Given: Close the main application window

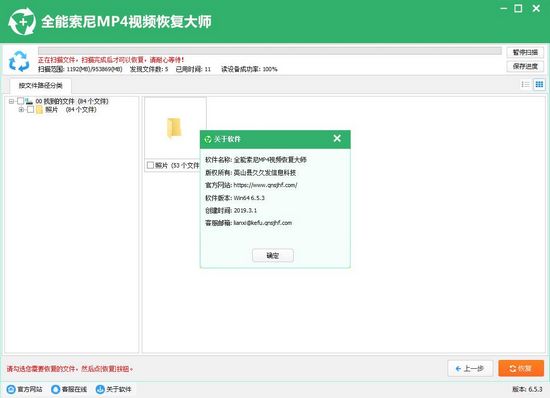Looking at the screenshot, I should [536, 8].
